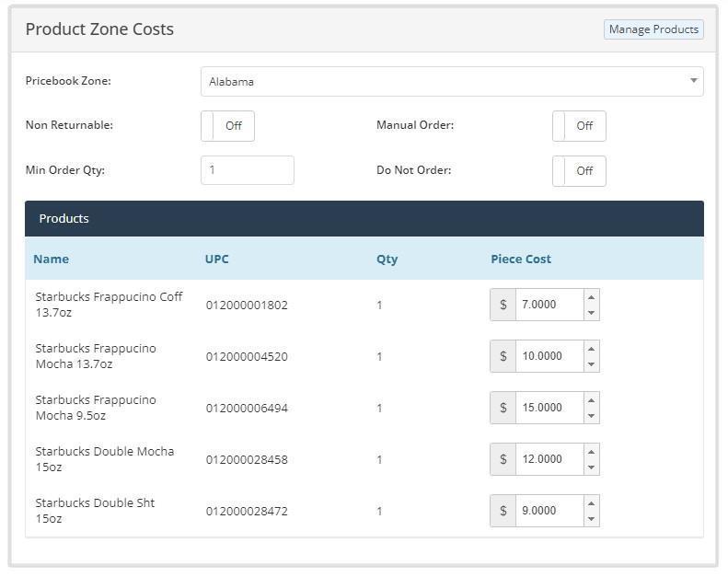Select product name Starbucks Double Mocha 15oz
728x577 pixels.
pos(105,459)
